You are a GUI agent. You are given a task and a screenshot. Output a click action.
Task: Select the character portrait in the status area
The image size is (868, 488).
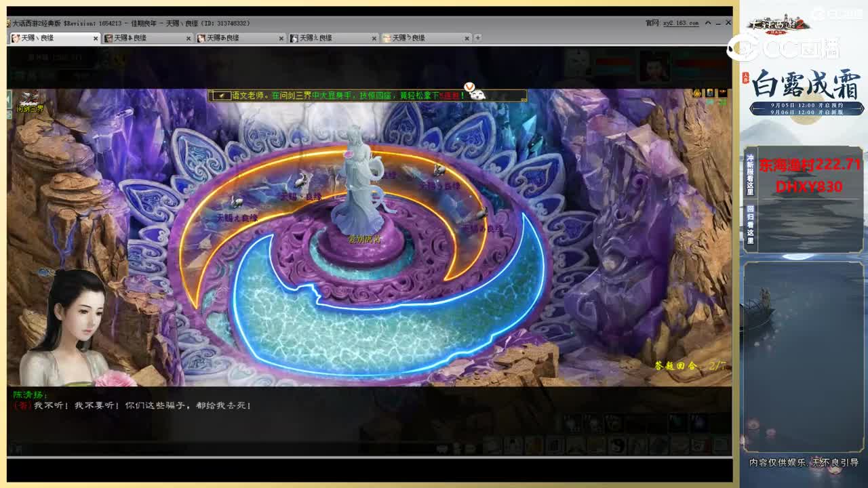pos(654,66)
